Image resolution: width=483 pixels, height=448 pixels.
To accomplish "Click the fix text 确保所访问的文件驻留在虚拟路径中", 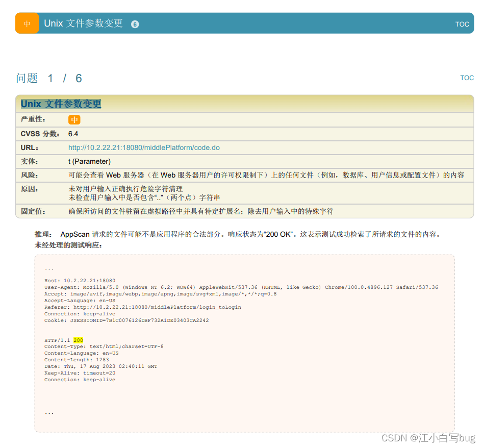I will (x=201, y=211).
